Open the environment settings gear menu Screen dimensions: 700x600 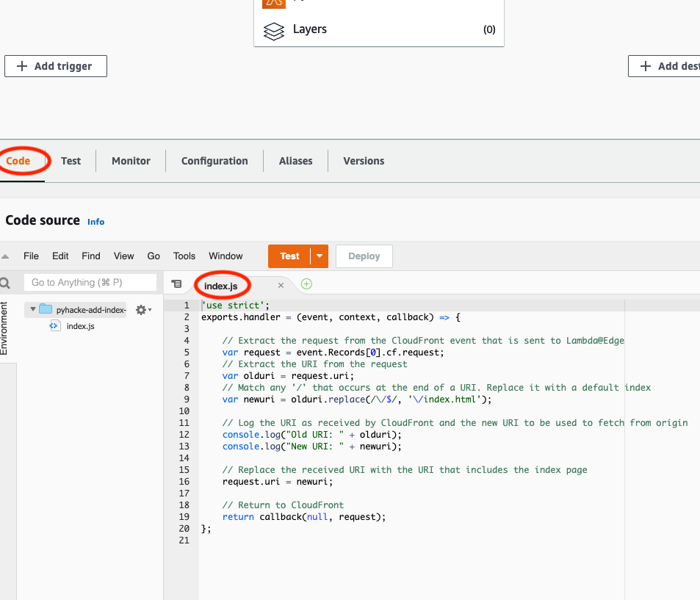coord(142,310)
